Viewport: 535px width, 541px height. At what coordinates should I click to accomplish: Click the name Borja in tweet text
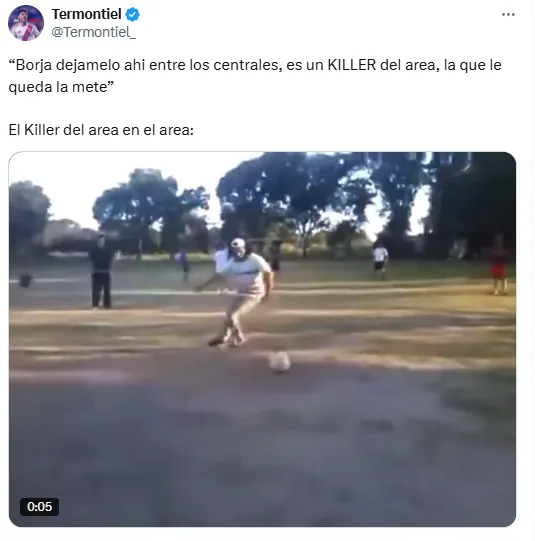(34, 65)
